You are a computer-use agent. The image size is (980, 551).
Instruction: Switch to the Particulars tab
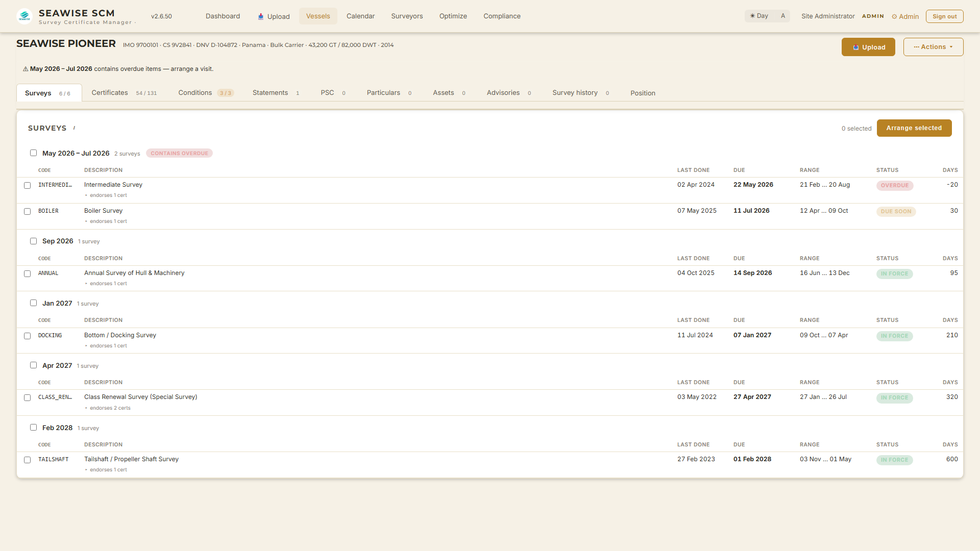pos(389,93)
